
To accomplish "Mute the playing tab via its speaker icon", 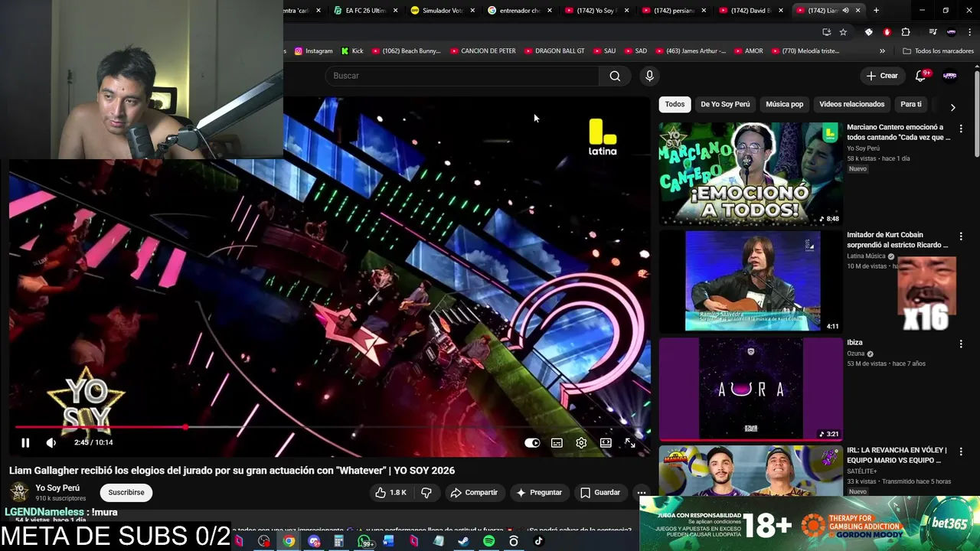I will [846, 11].
